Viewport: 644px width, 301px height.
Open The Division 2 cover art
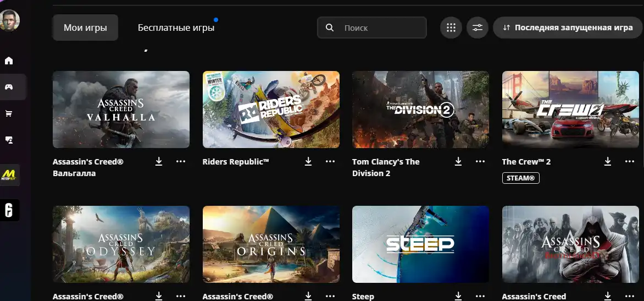[x=420, y=110]
